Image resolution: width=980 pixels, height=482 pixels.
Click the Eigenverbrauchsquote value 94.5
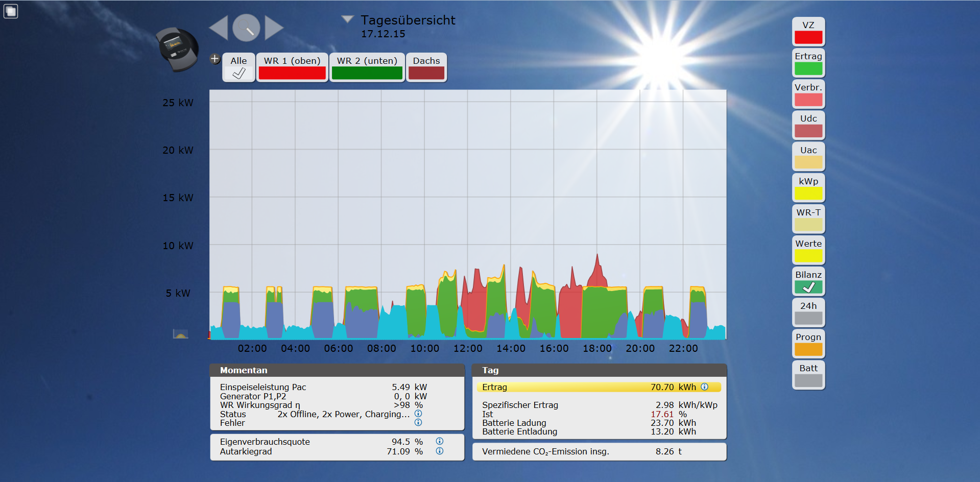[x=401, y=442]
